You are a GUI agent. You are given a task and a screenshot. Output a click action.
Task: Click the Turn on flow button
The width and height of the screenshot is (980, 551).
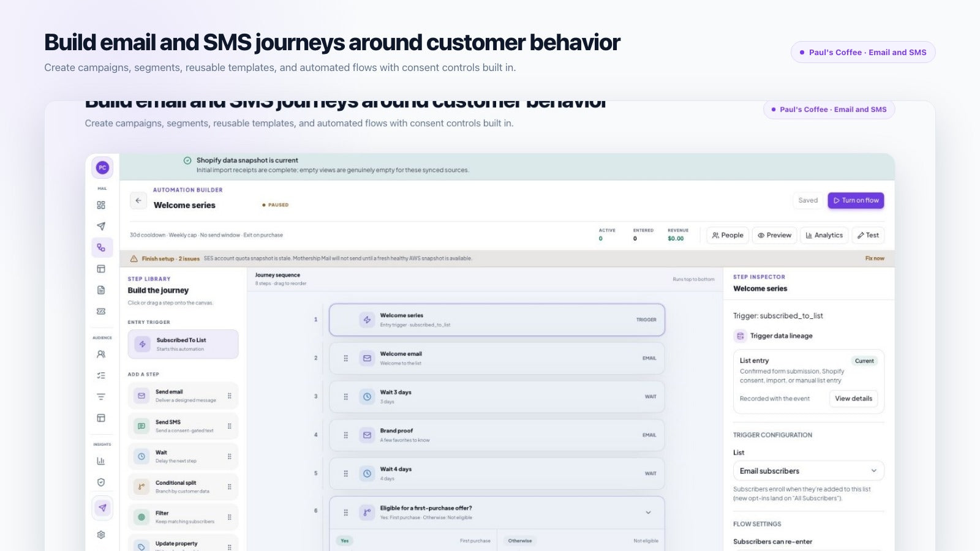tap(856, 200)
